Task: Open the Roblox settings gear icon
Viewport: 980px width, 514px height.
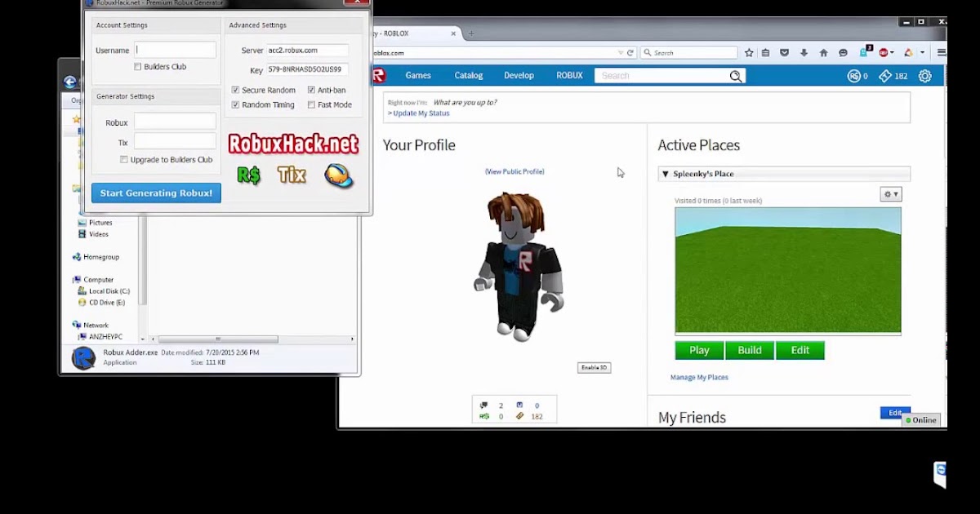Action: point(924,76)
